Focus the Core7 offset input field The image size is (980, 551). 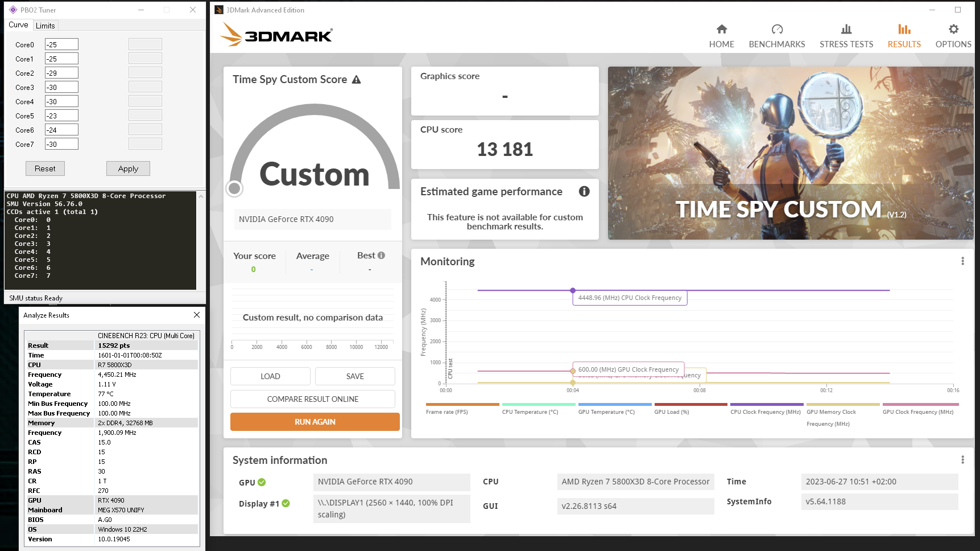click(61, 144)
